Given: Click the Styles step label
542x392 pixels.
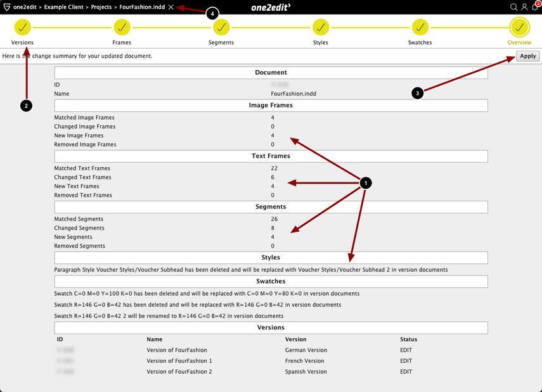Looking at the screenshot, I should tap(320, 42).
